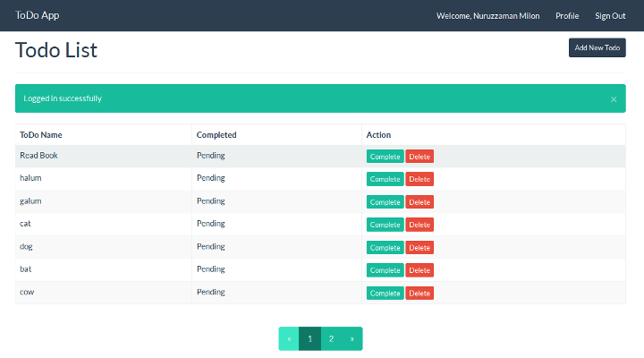Remove the 'cow' todo with Delete
The height and width of the screenshot is (358, 644).
[419, 294]
